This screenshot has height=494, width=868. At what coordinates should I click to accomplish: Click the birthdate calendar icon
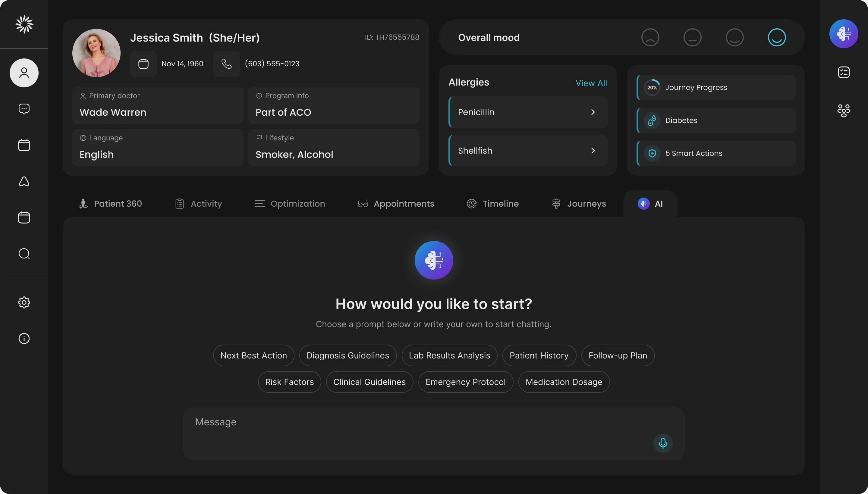pos(143,64)
